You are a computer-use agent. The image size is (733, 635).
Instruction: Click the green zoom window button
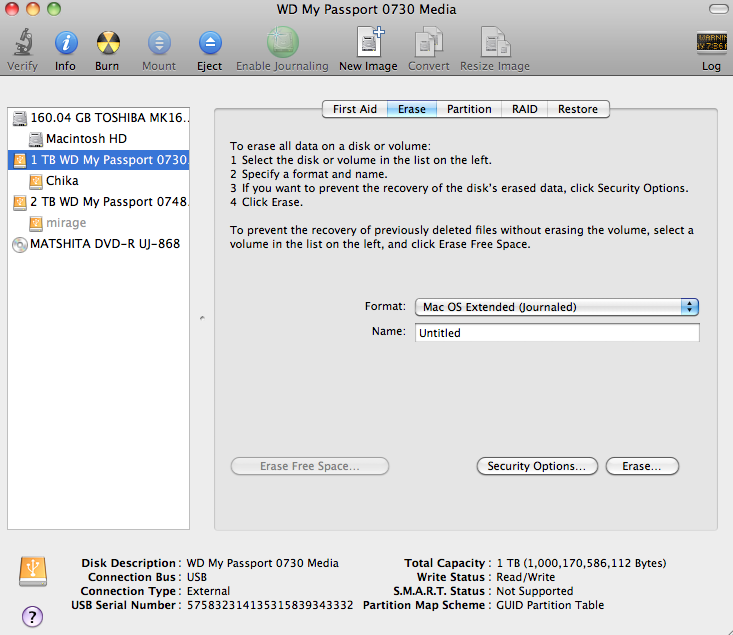pyautogui.click(x=54, y=9)
